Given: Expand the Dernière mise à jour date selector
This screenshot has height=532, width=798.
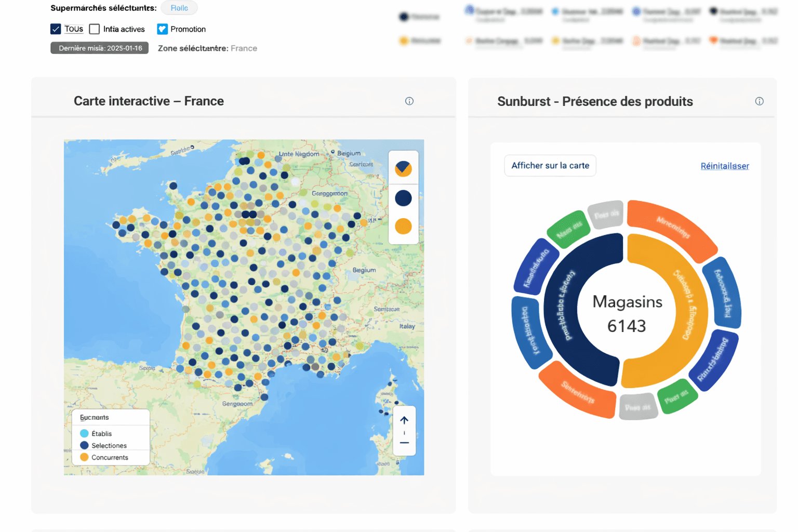Looking at the screenshot, I should [99, 47].
